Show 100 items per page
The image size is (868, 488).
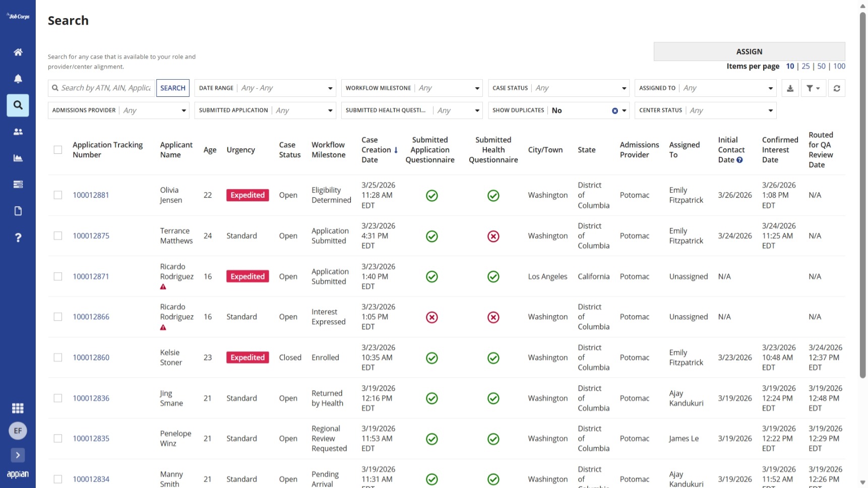tap(839, 66)
